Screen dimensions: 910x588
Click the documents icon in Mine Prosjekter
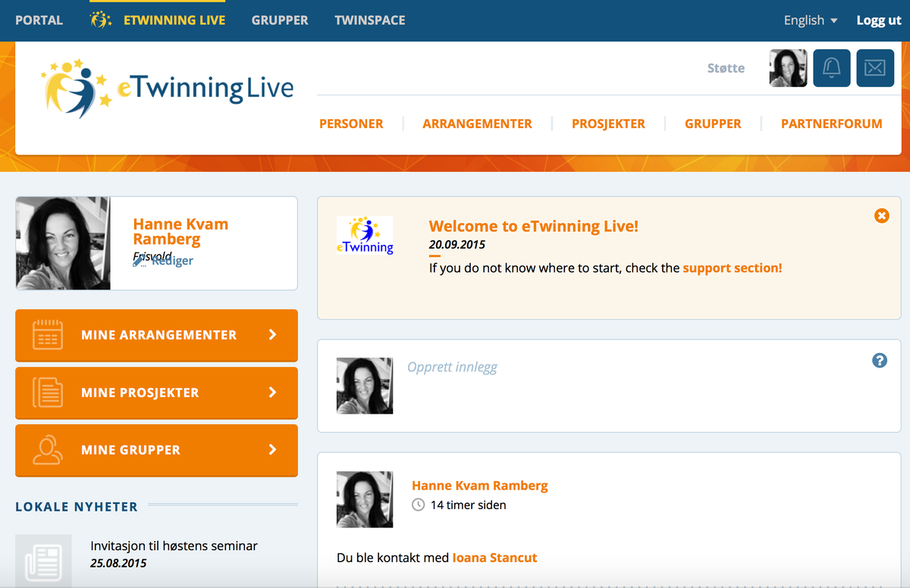pos(48,393)
